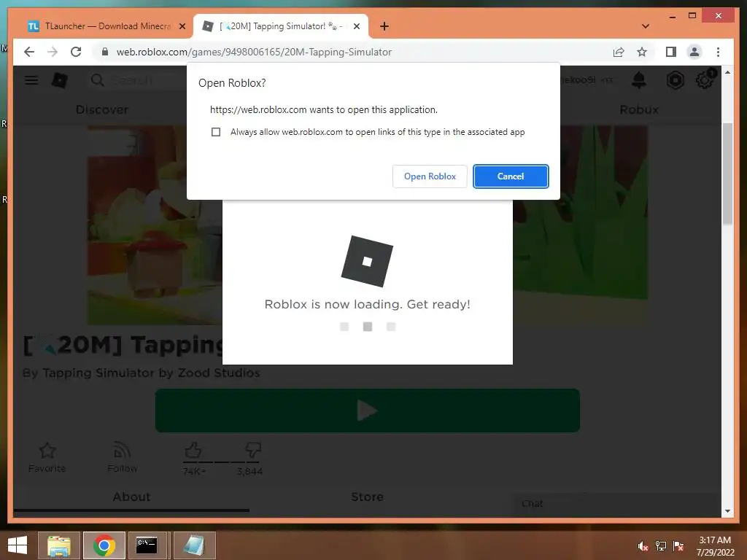Give the game a thumbs down

tap(252, 450)
